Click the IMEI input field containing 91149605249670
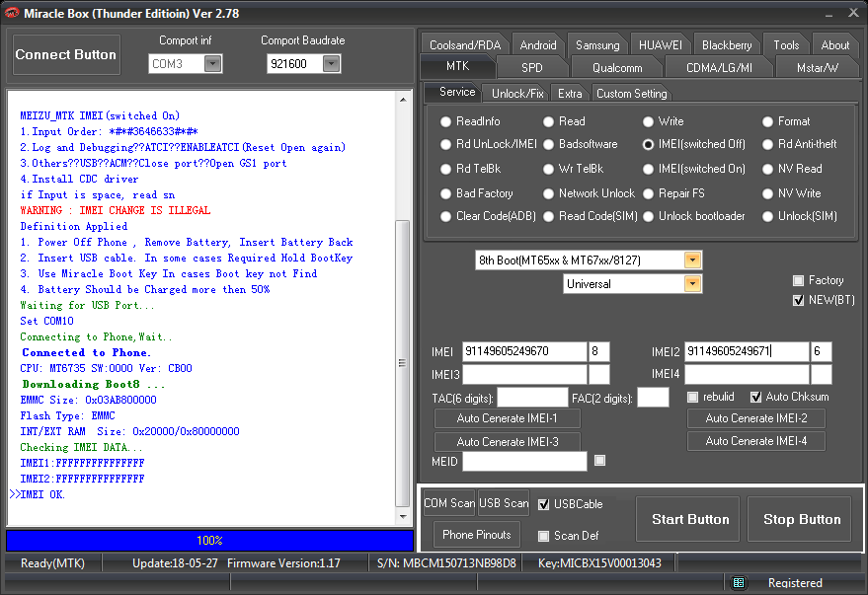The width and height of the screenshot is (868, 595). tap(524, 351)
